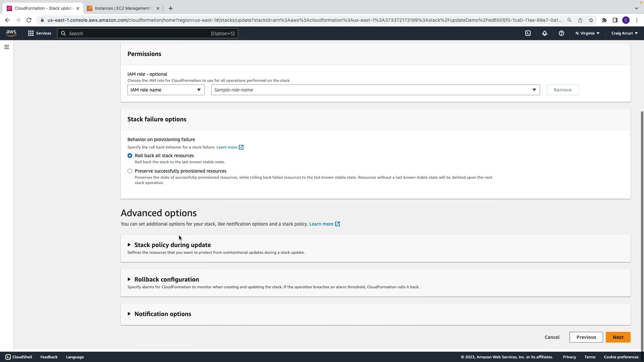Open the Services grid menu
Image resolution: width=644 pixels, height=362 pixels.
pos(40,33)
